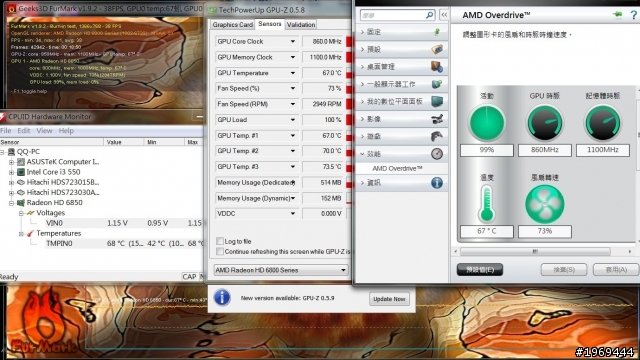Click the green pin icon beside Overdrive help

pyautogui.click(x=618, y=15)
